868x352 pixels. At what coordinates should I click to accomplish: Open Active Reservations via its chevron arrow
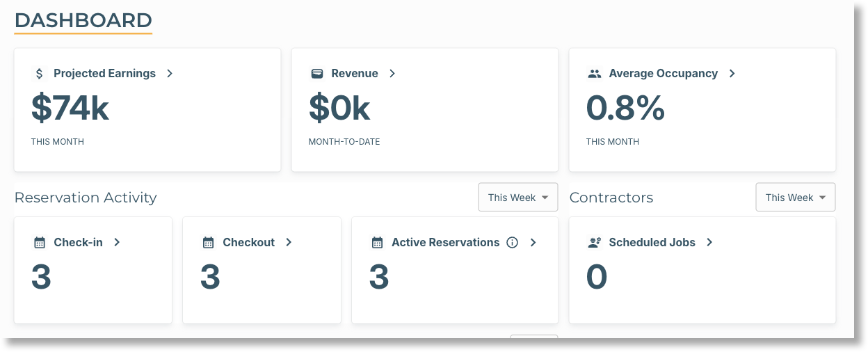(533, 243)
